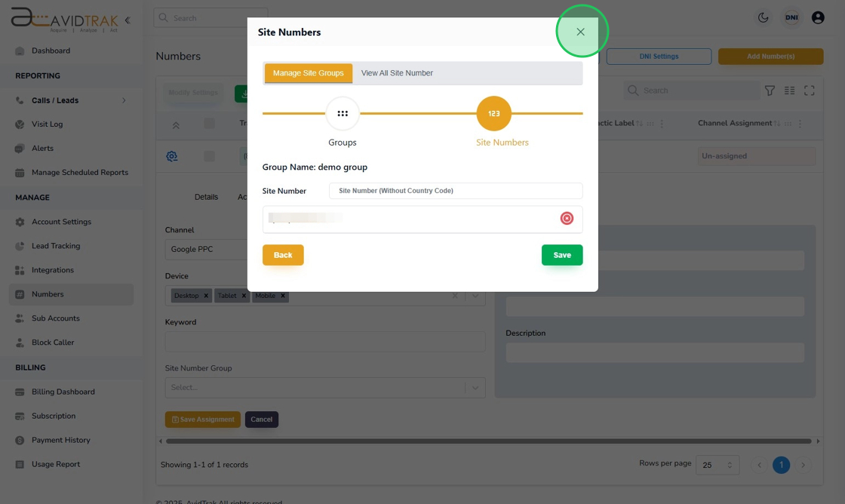
Task: Click the Numbers hash icon in sidebar
Action: [x=20, y=294]
